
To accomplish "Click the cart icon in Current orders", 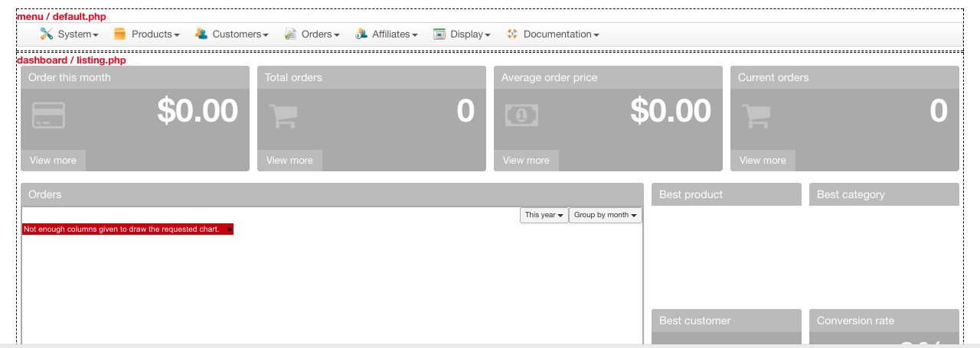I will coord(756,115).
